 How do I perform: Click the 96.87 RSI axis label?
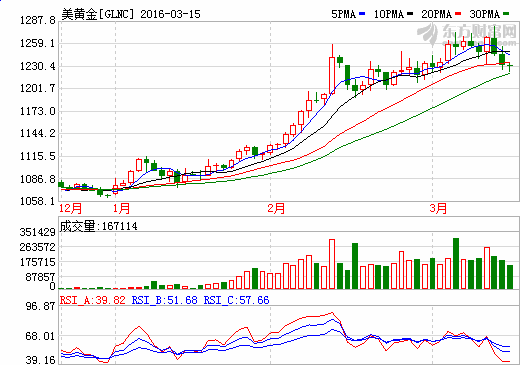41,306
